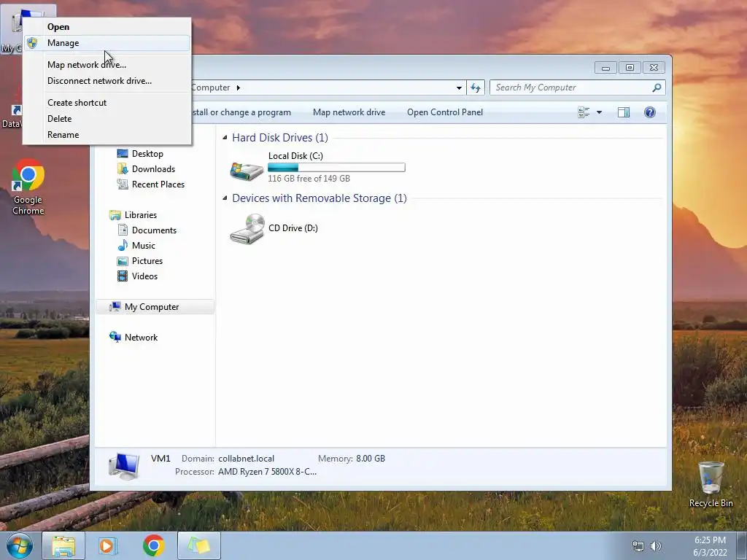Select Manage from the context menu
Screen dimensions: 747x560
[107, 43]
